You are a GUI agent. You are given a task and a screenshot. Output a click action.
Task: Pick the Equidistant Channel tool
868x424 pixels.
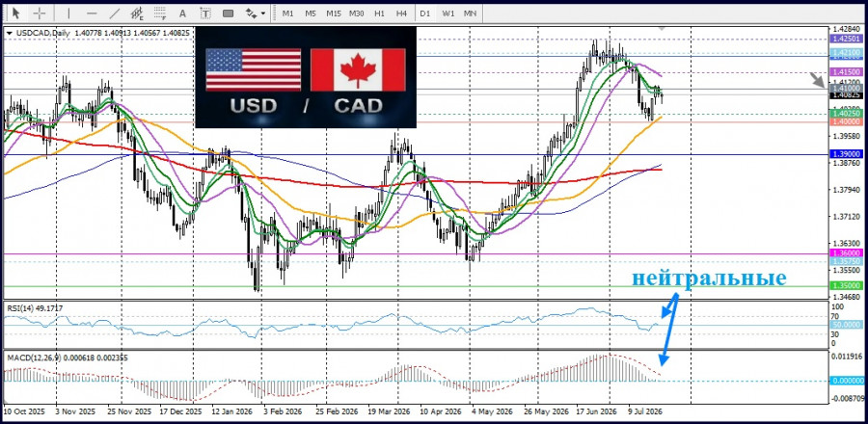point(137,13)
